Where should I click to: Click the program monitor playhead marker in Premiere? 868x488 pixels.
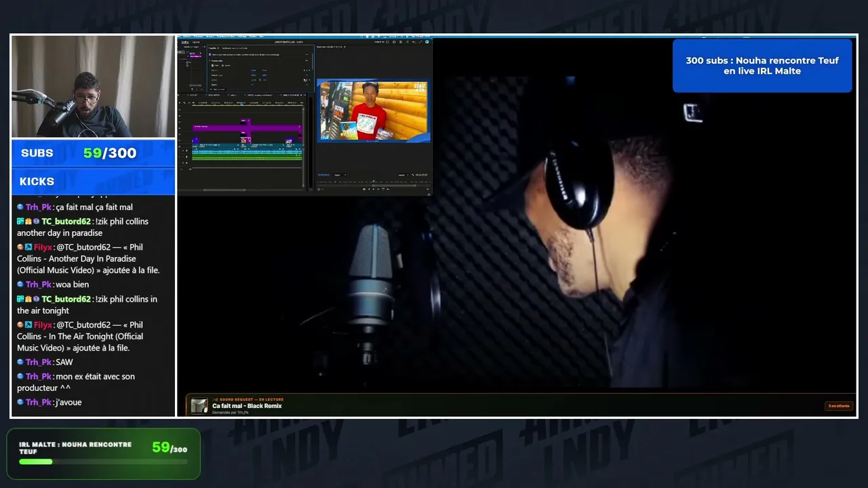coord(373,182)
